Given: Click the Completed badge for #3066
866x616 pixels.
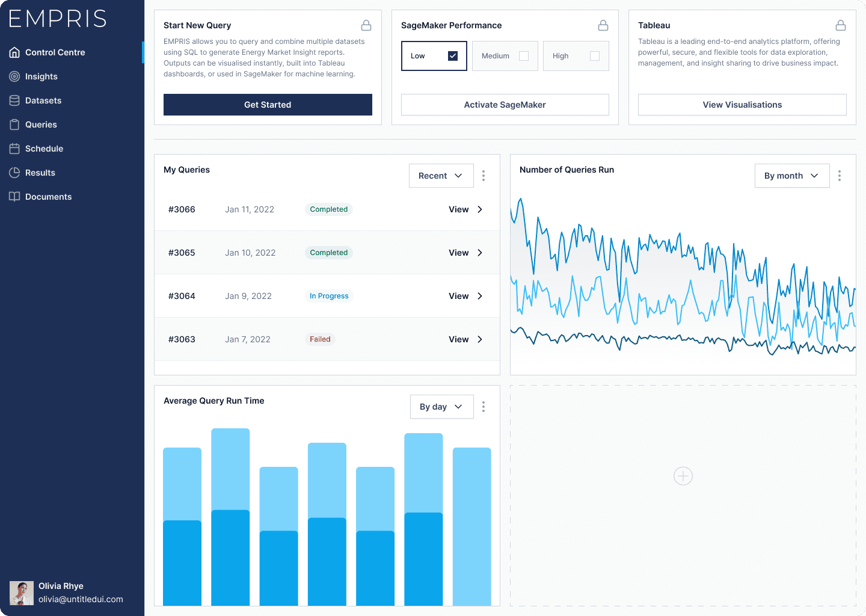Looking at the screenshot, I should 329,209.
